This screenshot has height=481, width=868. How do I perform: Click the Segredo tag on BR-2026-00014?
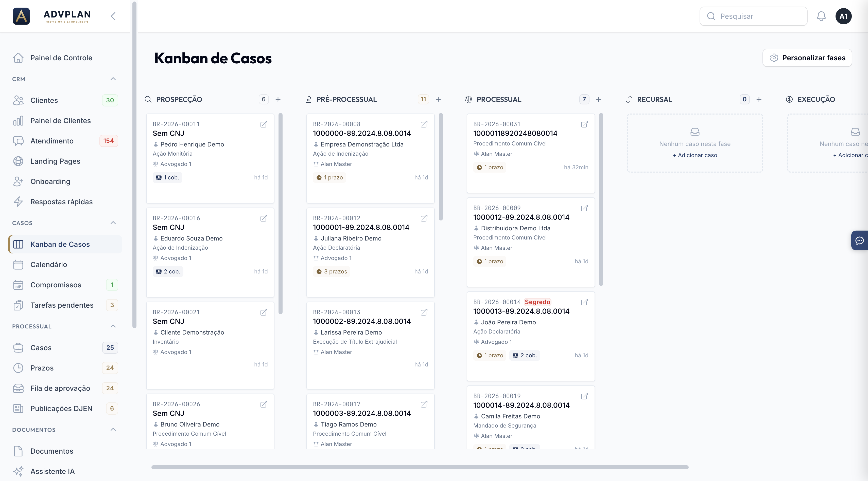tap(537, 302)
